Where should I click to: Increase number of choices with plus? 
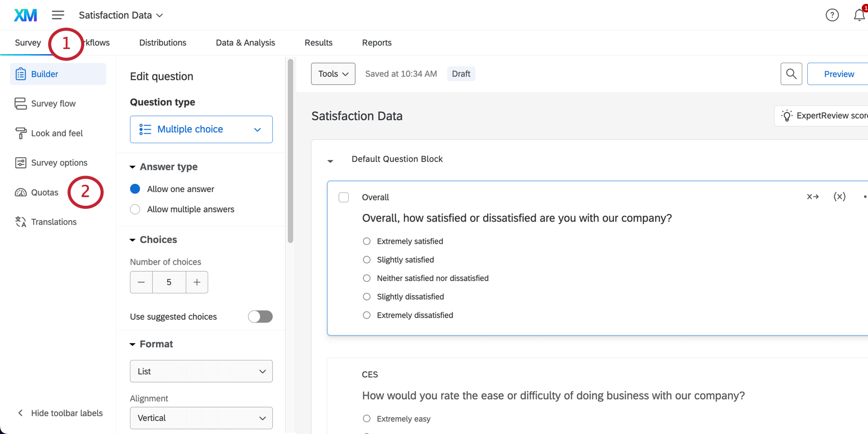click(x=197, y=282)
